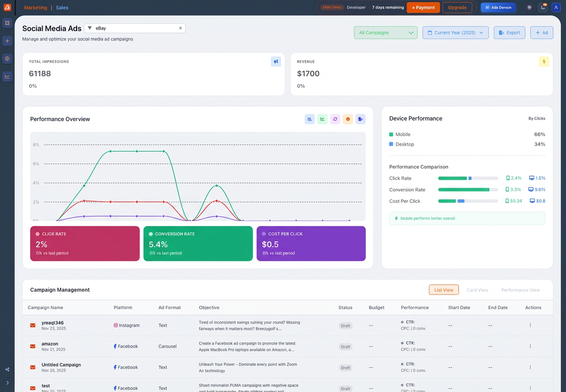566x392 pixels.
Task: Toggle the light/dark theme sun icon
Action: (x=529, y=8)
